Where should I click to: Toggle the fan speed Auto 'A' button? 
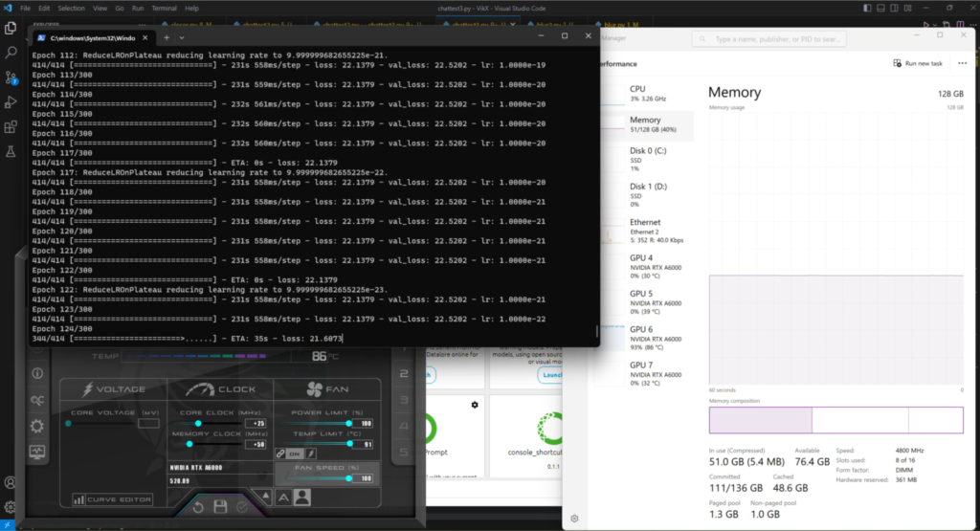tap(283, 497)
